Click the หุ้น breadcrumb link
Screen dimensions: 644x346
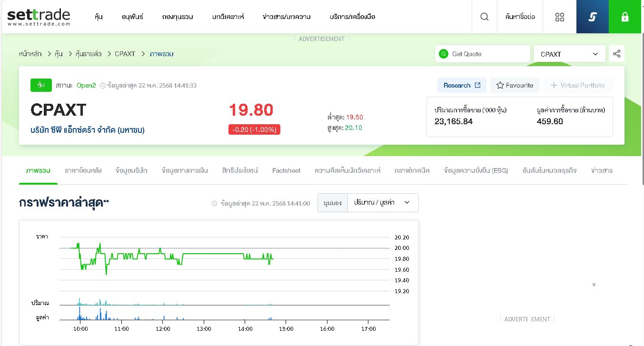click(59, 54)
